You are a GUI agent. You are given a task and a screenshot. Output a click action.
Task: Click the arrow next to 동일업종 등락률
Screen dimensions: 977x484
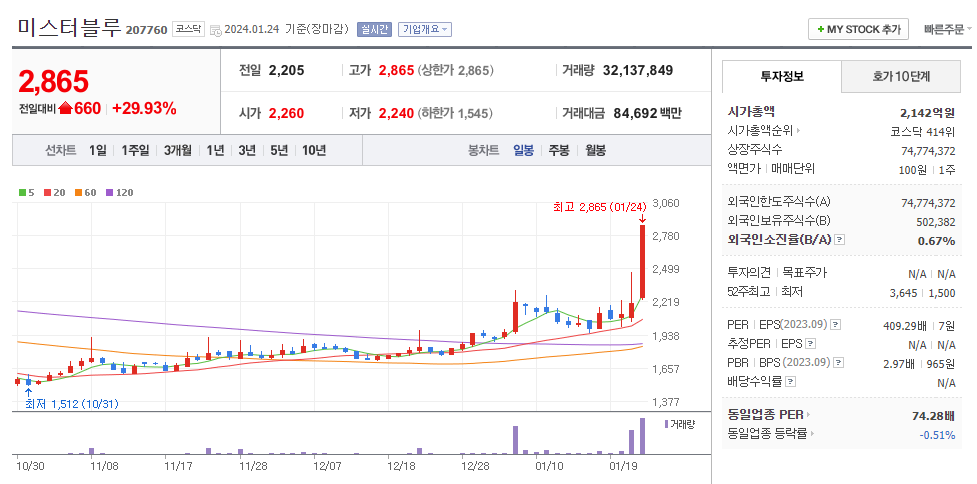pos(813,434)
